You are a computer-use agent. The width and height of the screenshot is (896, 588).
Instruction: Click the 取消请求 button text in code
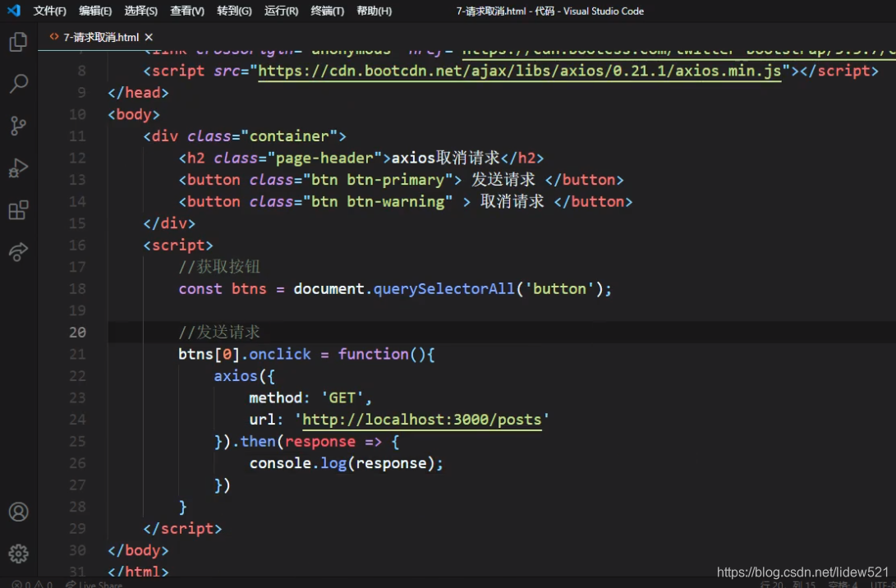[x=512, y=201]
